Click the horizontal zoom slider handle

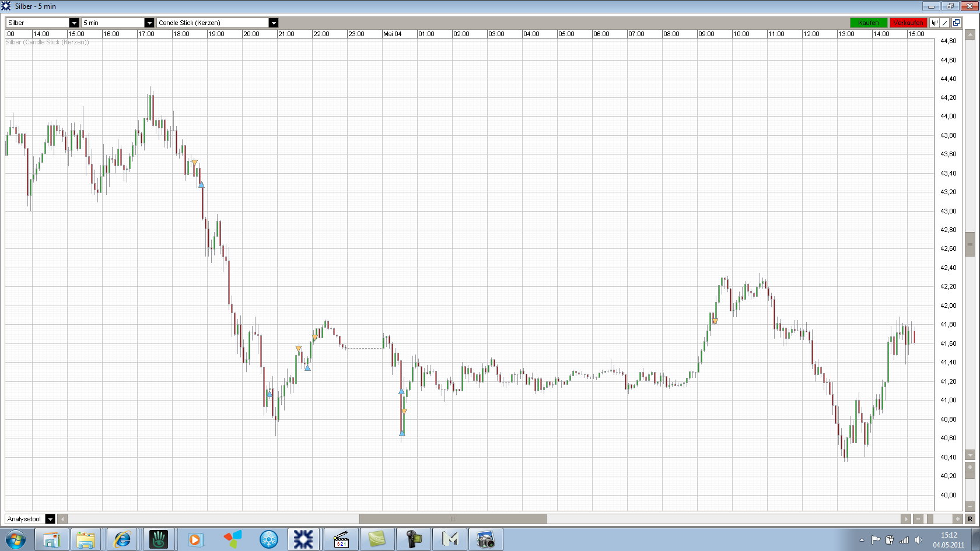(x=930, y=519)
